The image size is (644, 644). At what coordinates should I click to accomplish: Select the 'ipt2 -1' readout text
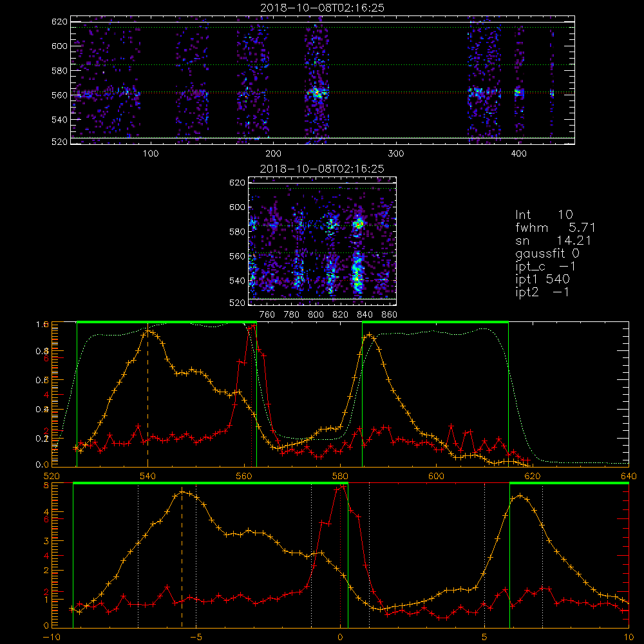[542, 292]
